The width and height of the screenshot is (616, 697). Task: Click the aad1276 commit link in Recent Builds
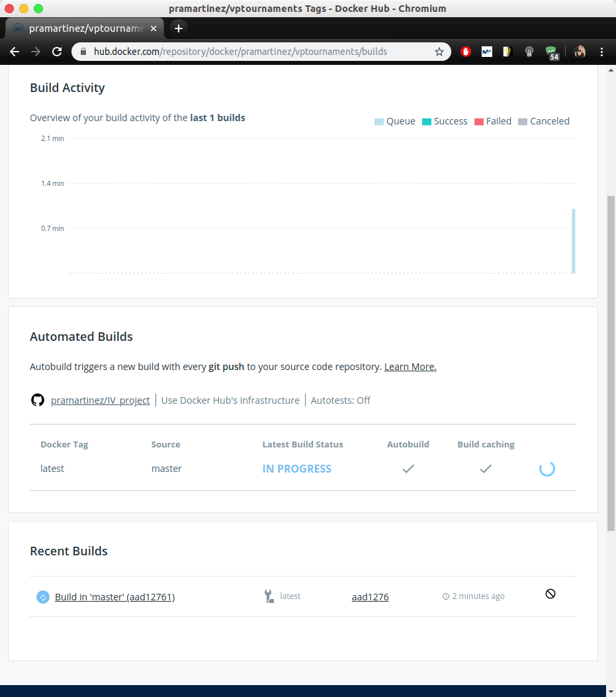point(370,596)
